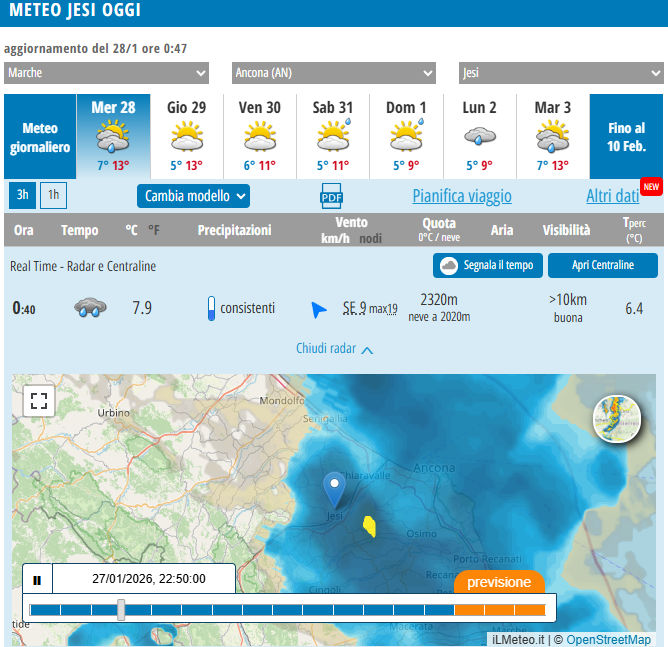Open the Ancona (AN) province dropdown
Screen dimensions: 668x647
click(333, 73)
